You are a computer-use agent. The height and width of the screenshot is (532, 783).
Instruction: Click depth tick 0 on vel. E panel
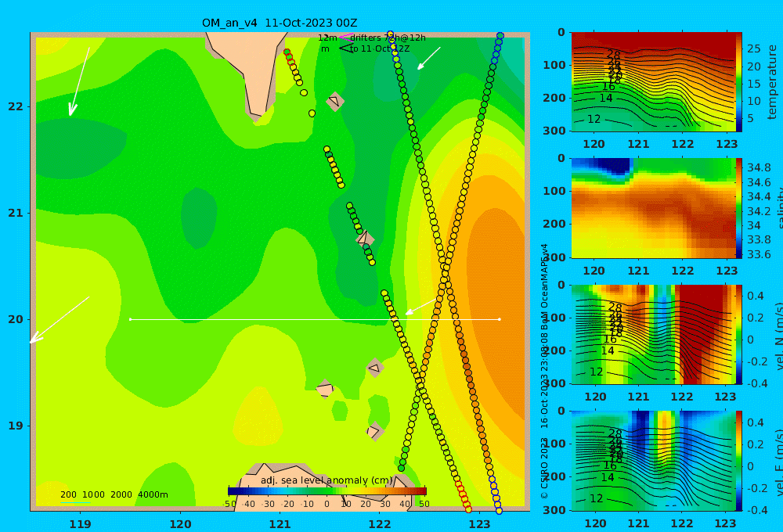point(561,411)
